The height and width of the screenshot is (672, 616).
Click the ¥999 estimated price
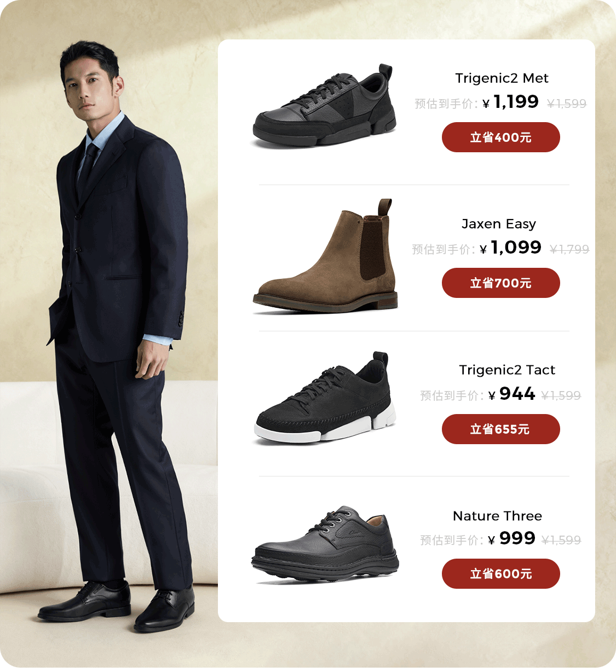[x=511, y=538]
